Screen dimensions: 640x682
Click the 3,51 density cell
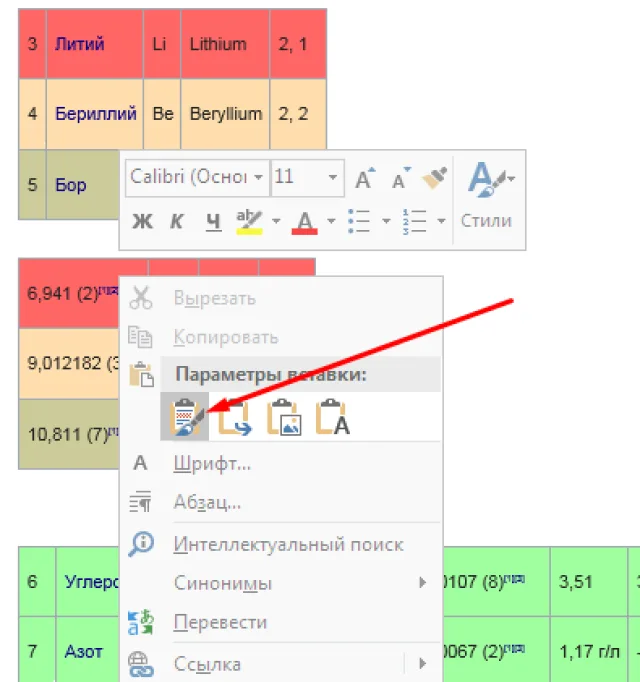(589, 582)
